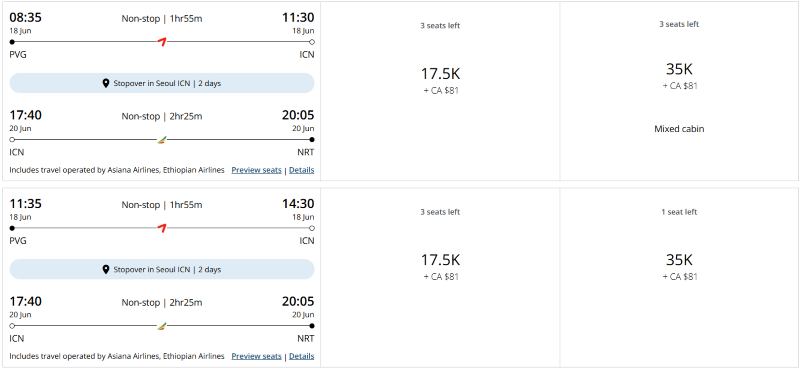This screenshot has width=800, height=372.
Task: Click location pin in second Seoul stopover banner
Action: [106, 269]
